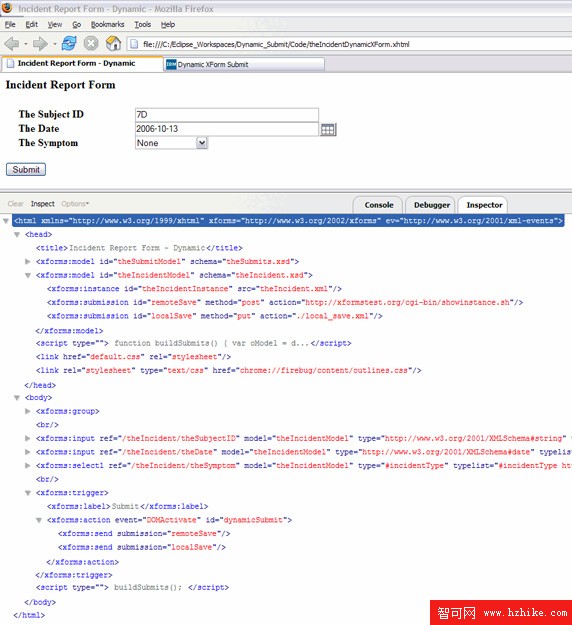Viewport: 572px width, 625px height.
Task: Go to the Home page icon
Action: [113, 43]
